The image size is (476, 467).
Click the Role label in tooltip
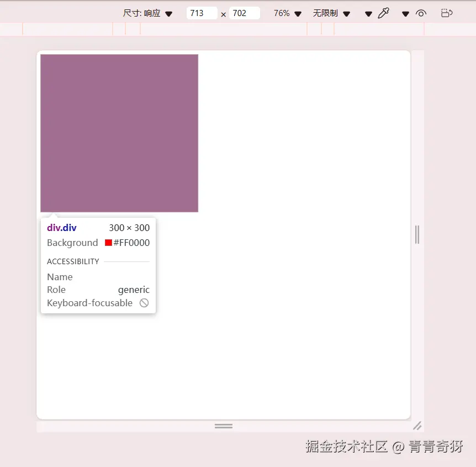point(56,290)
